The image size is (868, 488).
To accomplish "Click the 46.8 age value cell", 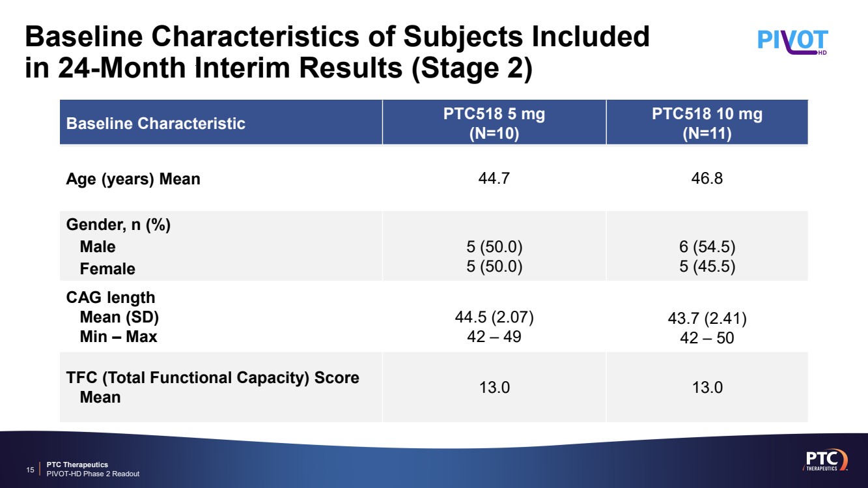I will click(707, 179).
